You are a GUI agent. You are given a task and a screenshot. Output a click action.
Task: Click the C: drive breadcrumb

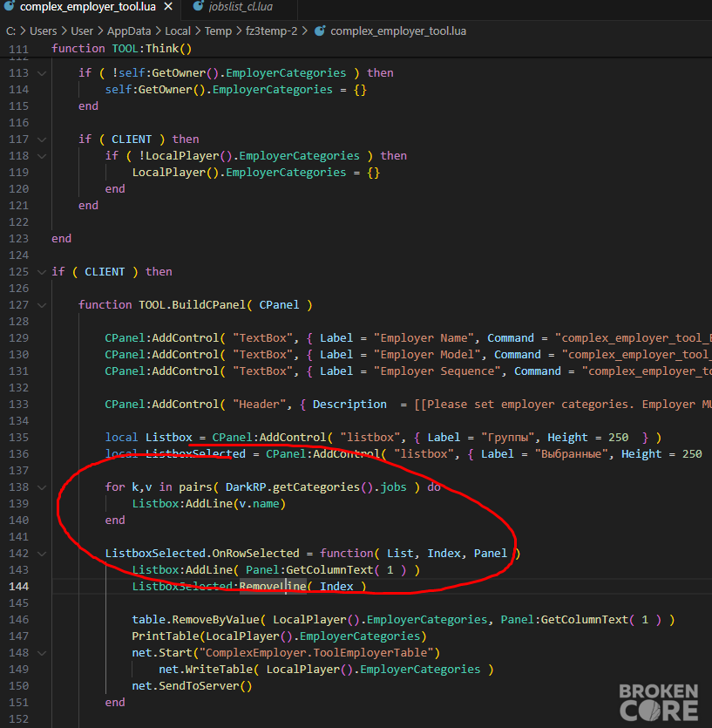(x=10, y=31)
